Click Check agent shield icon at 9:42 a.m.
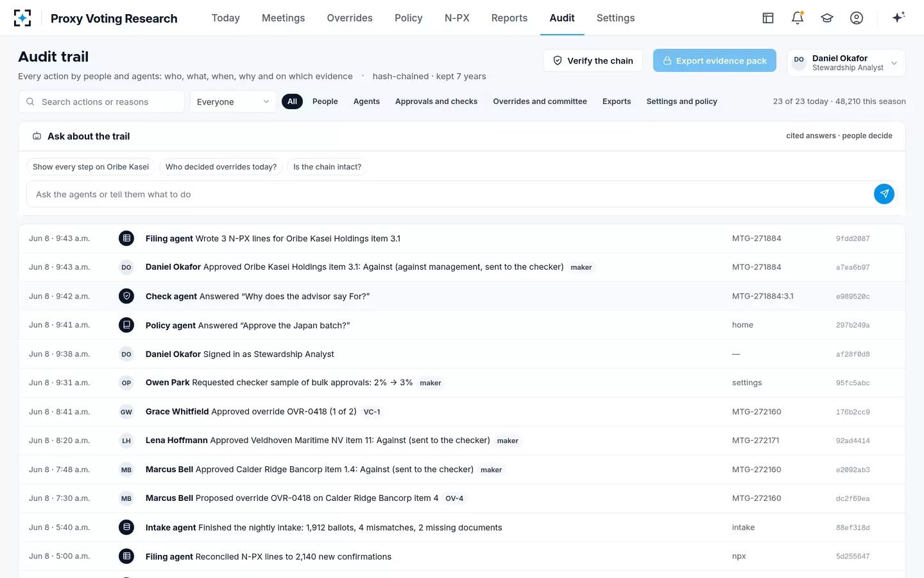The width and height of the screenshot is (924, 578). click(126, 296)
